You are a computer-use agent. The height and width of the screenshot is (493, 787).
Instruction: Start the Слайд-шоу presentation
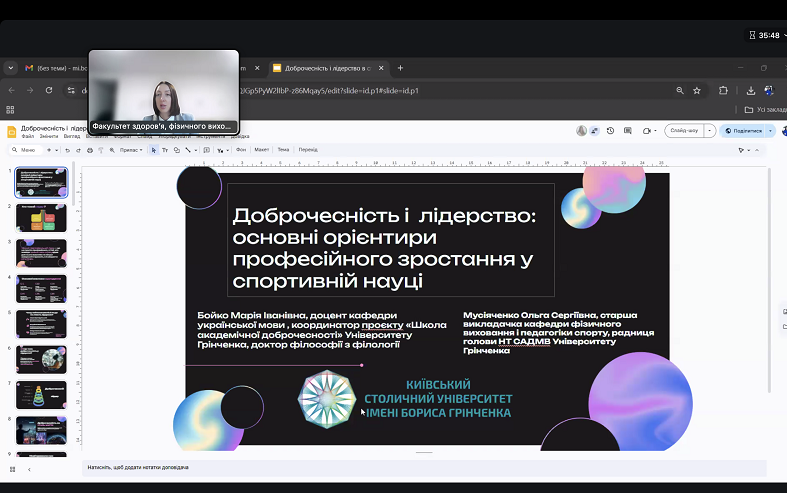(684, 131)
